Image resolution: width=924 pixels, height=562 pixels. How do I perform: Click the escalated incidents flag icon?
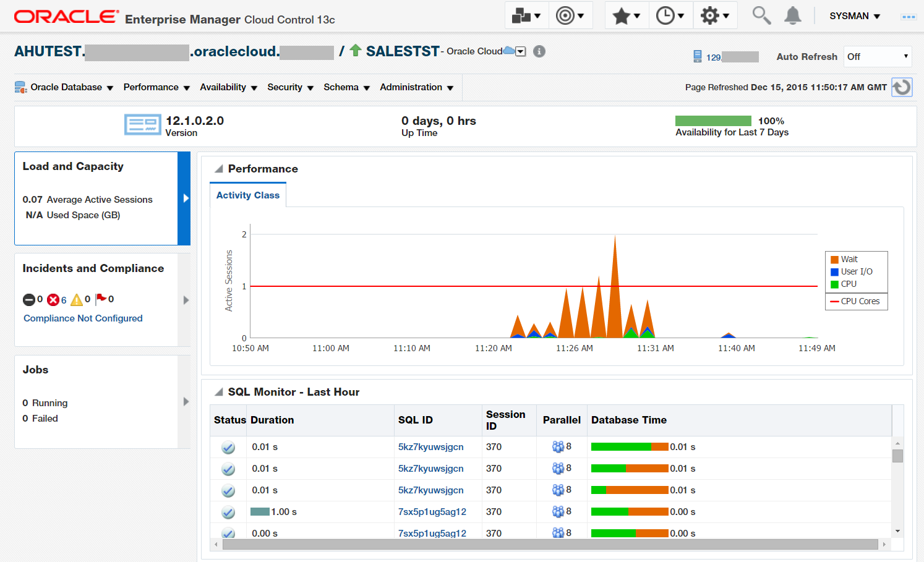point(101,299)
